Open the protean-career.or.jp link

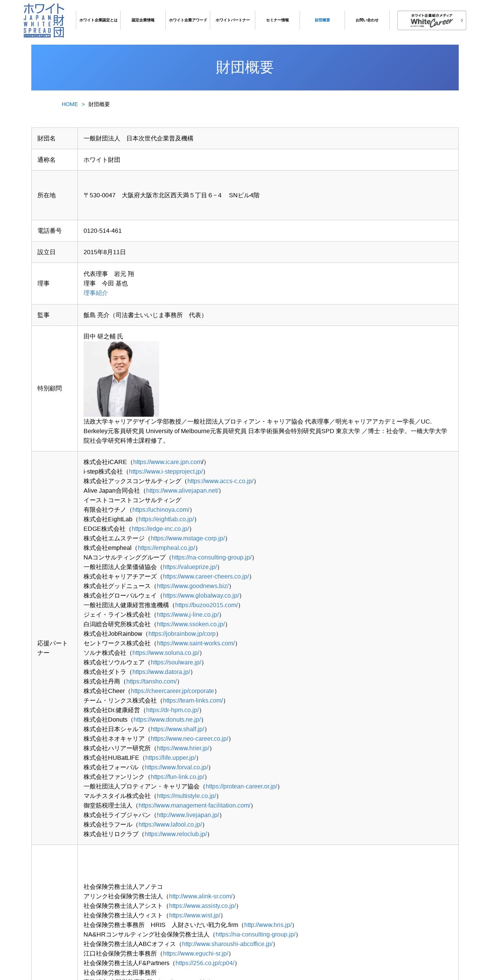tap(242, 787)
